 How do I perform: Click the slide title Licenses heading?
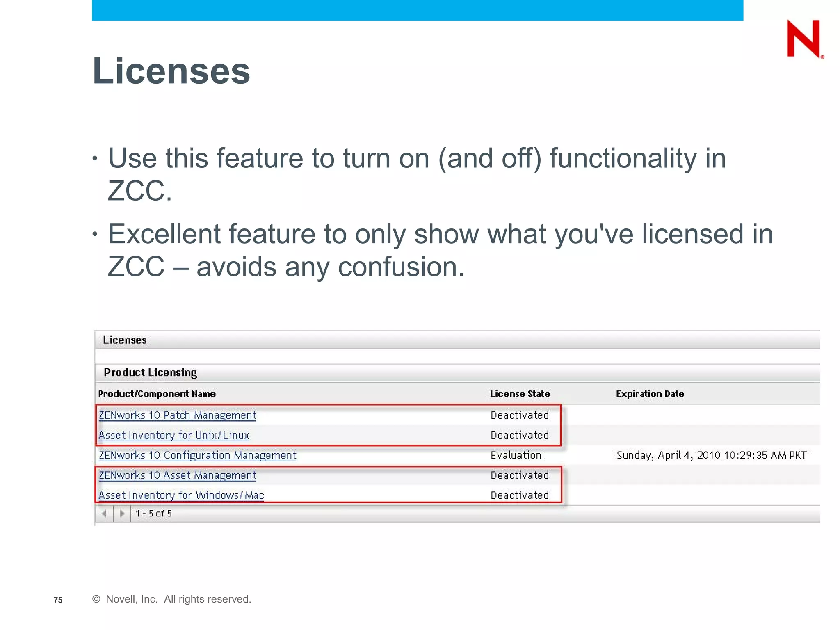[x=171, y=71]
